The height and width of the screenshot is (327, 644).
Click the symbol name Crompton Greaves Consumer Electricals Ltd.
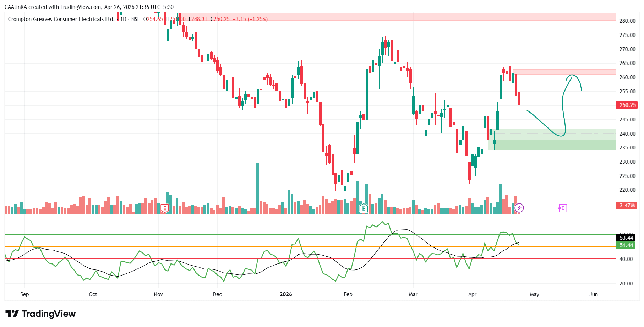click(x=61, y=19)
